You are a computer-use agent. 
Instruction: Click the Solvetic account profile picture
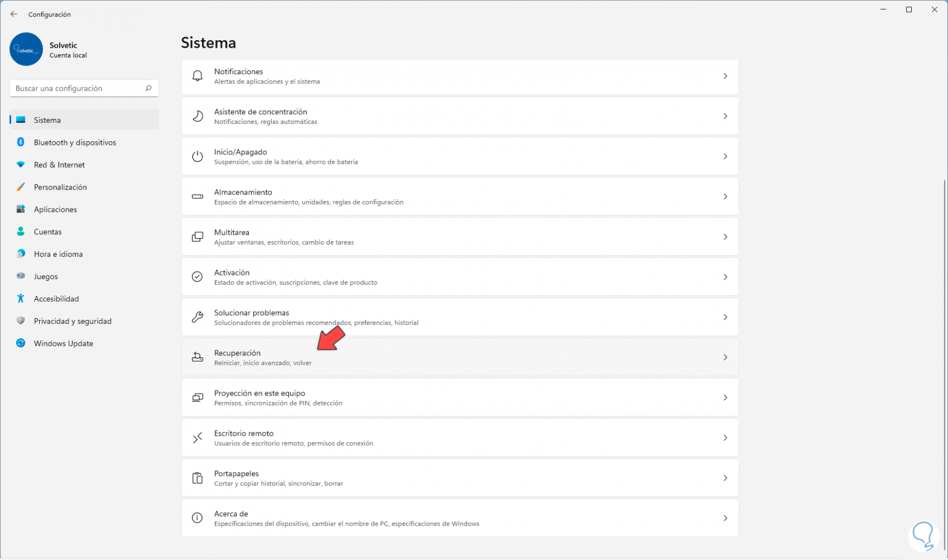coord(26,49)
